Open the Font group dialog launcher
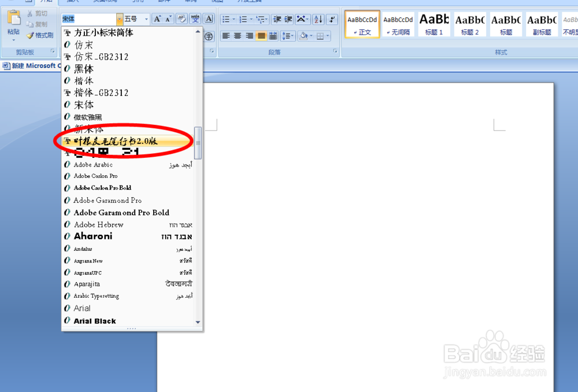The height and width of the screenshot is (392, 578). [x=212, y=51]
